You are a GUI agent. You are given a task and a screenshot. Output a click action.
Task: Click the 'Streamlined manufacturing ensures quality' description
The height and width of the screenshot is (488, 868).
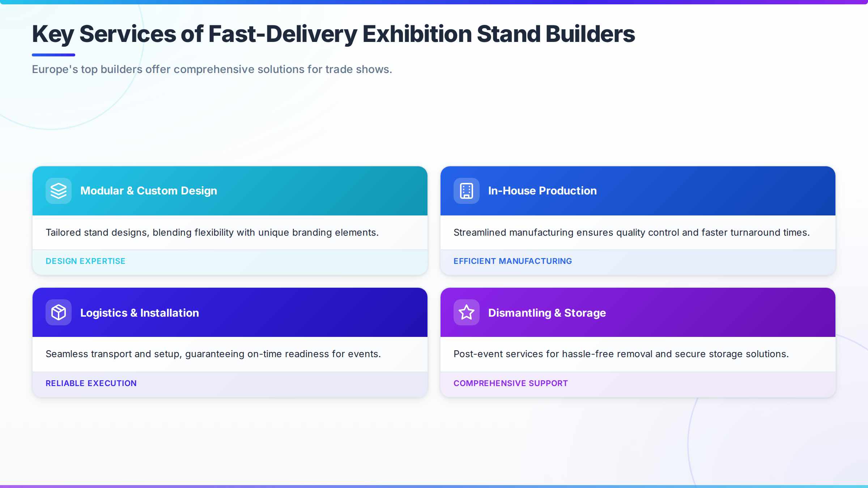point(632,232)
